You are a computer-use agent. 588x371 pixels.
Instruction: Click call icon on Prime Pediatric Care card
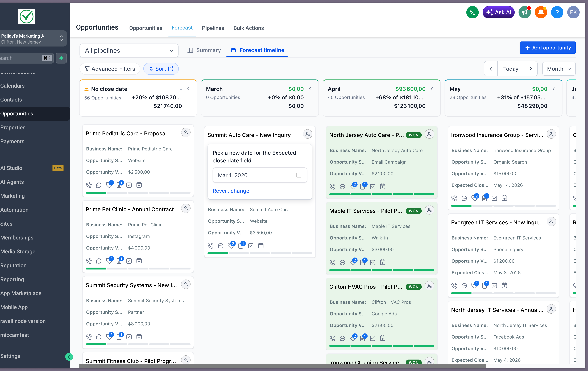pyautogui.click(x=89, y=185)
